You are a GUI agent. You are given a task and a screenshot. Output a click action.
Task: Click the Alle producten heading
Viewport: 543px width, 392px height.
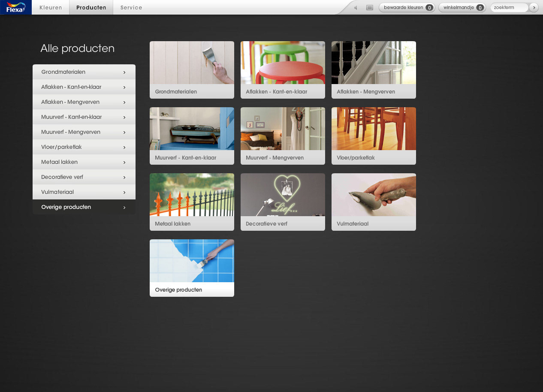(78, 48)
